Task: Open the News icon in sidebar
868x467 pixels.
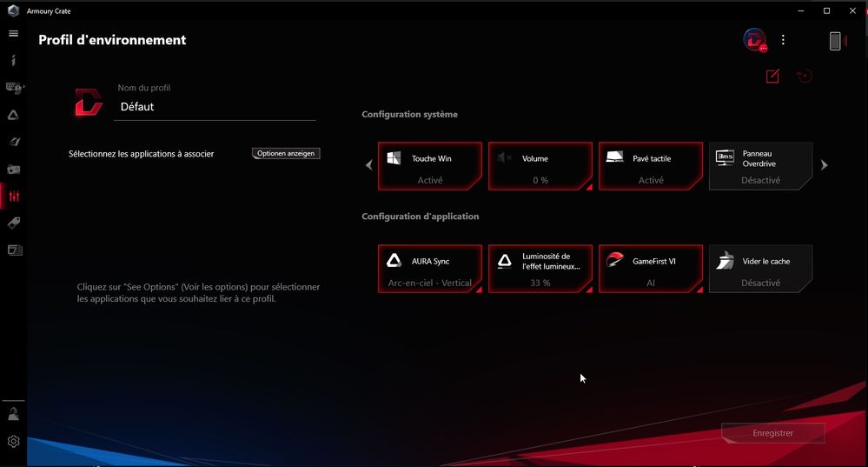Action: [15, 250]
